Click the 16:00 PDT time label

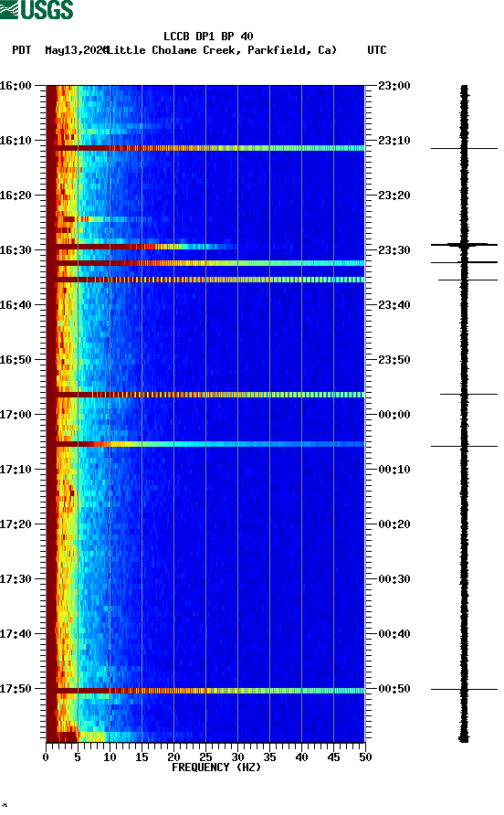click(x=16, y=86)
